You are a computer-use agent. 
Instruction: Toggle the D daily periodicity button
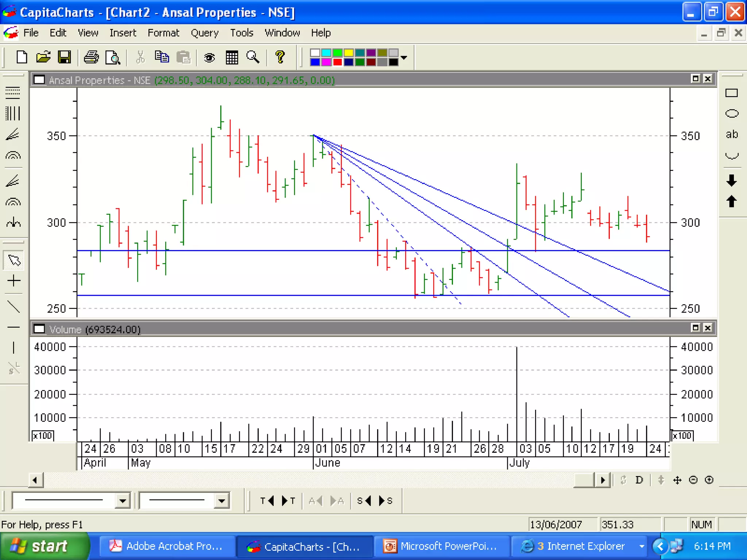pos(639,480)
